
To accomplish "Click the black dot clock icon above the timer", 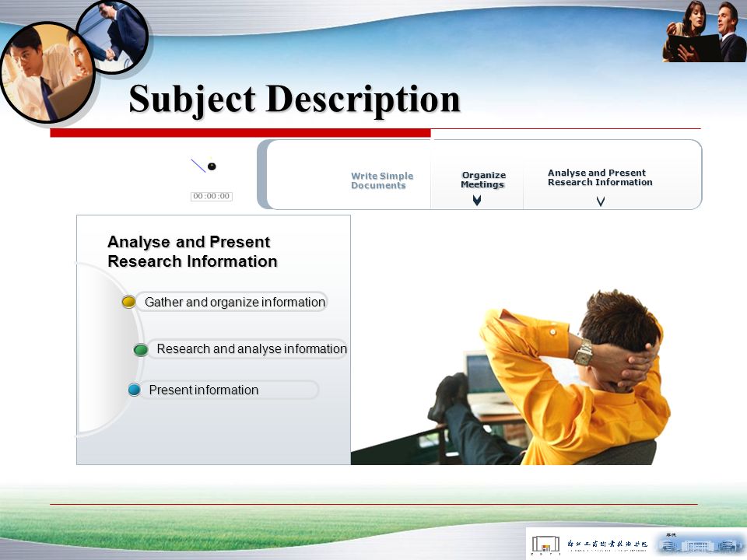I will (x=212, y=166).
